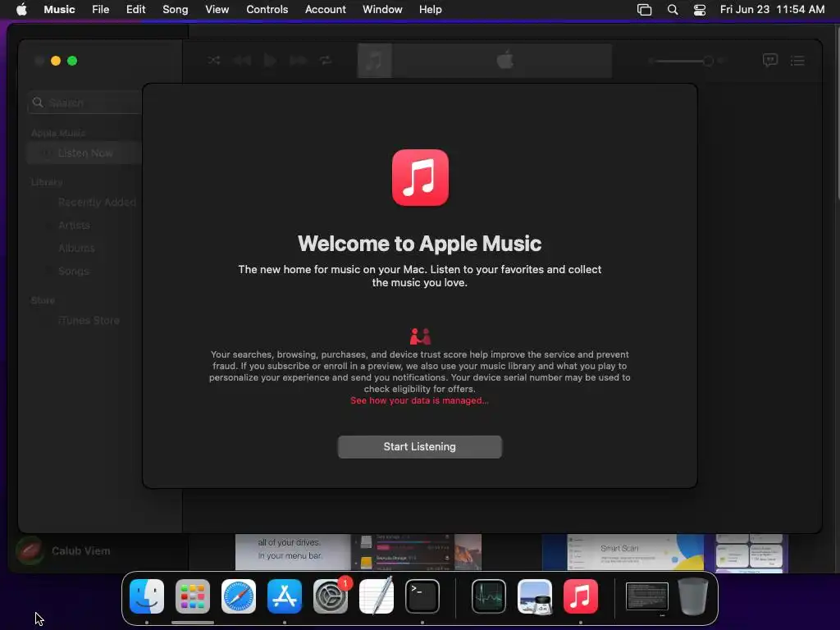This screenshot has width=840, height=630.
Task: Click the minimized terminal window in the Dock
Action: tap(647, 596)
